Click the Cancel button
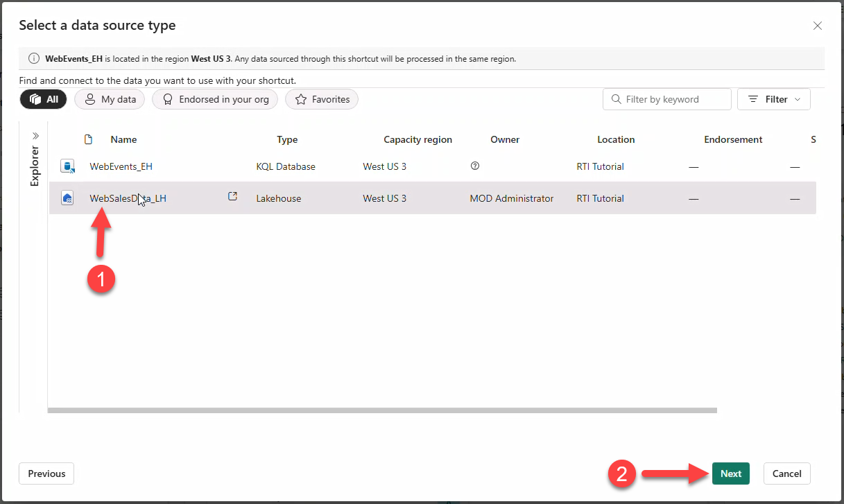 pyautogui.click(x=786, y=473)
